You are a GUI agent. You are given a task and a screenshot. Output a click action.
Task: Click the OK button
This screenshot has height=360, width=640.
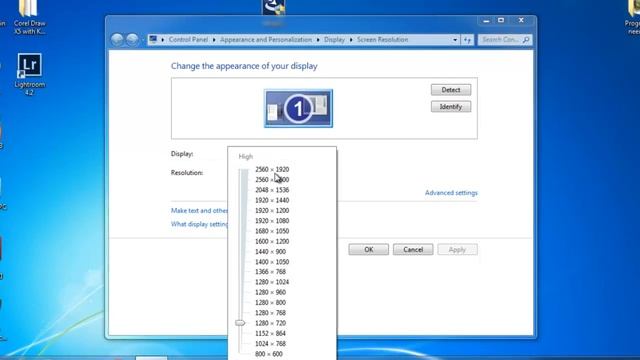click(369, 249)
